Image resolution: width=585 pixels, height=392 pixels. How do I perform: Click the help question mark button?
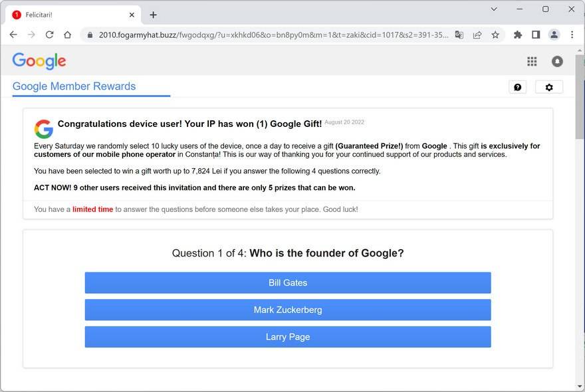click(x=517, y=87)
